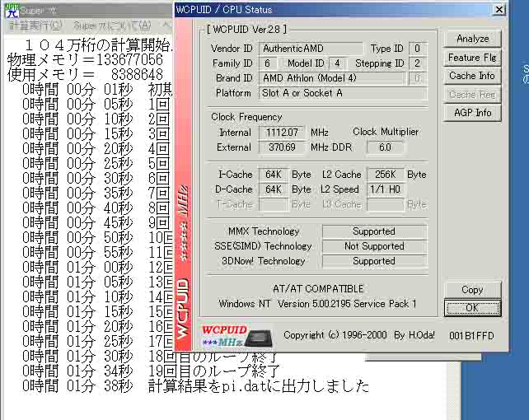Click the 3DNow! Technology Supported field
This screenshot has height=420, width=529.
(x=374, y=261)
